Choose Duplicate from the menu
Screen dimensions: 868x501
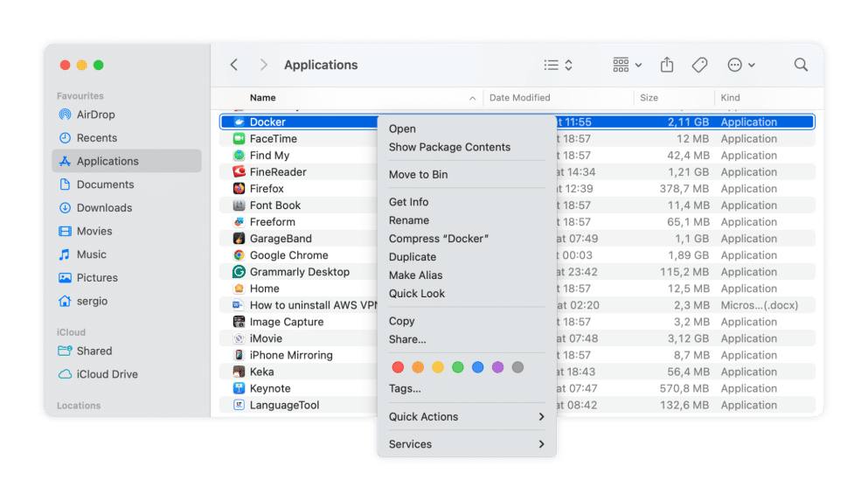point(467,256)
